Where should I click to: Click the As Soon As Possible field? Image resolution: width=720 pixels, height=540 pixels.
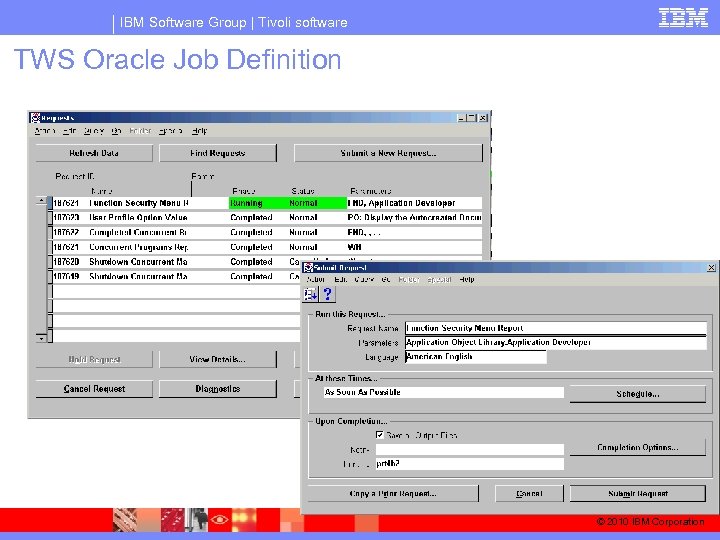pyautogui.click(x=444, y=392)
